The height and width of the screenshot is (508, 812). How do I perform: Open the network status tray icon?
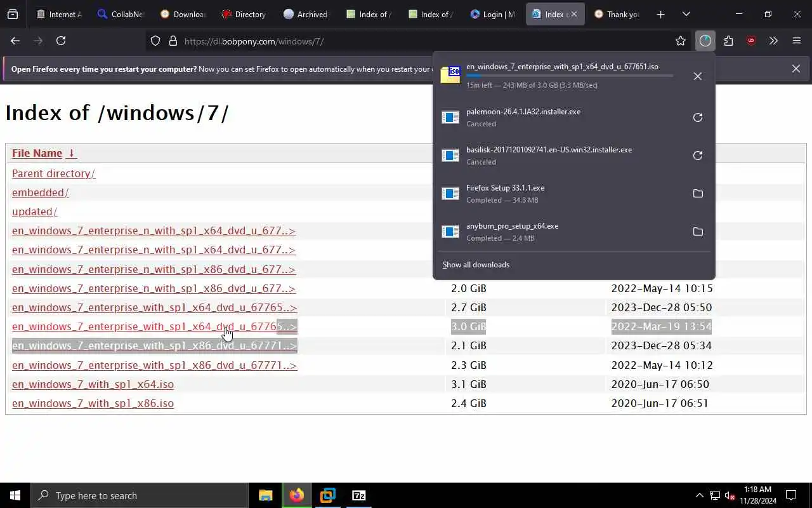715,495
